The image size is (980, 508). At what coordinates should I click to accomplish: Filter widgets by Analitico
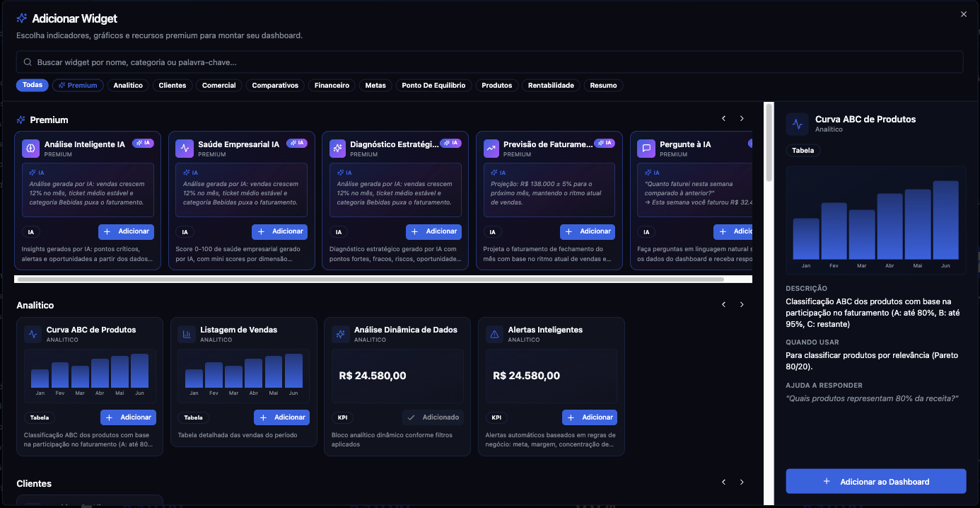point(128,86)
